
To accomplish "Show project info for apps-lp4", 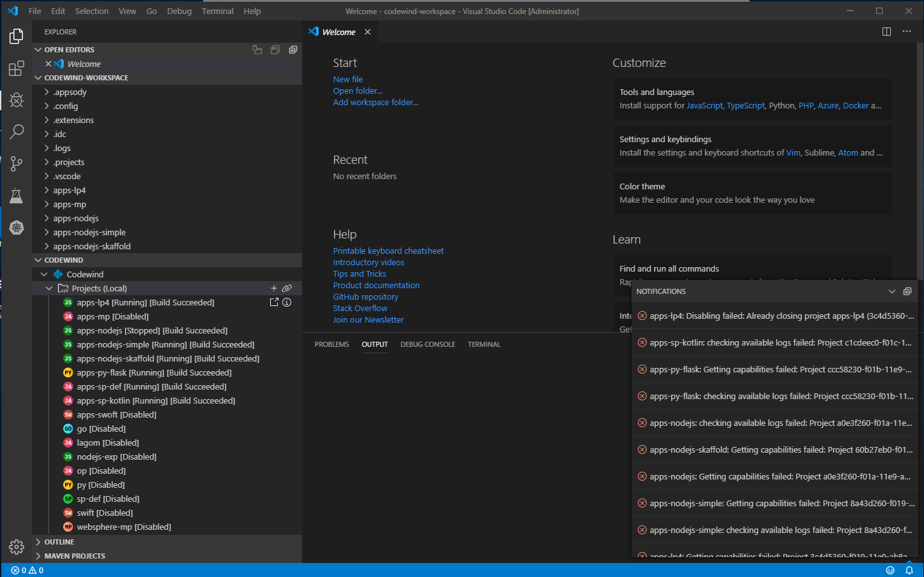I will (286, 302).
